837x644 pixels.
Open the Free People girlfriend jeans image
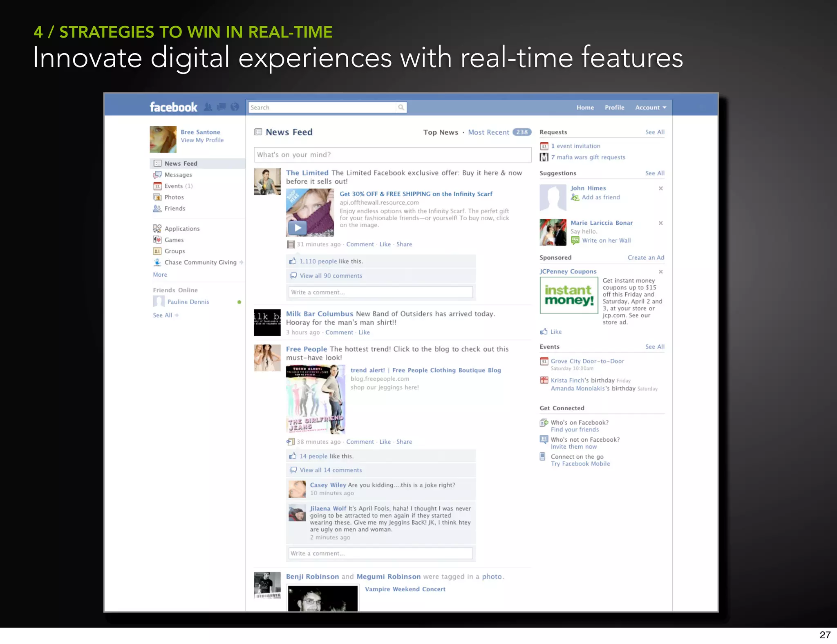coord(316,399)
